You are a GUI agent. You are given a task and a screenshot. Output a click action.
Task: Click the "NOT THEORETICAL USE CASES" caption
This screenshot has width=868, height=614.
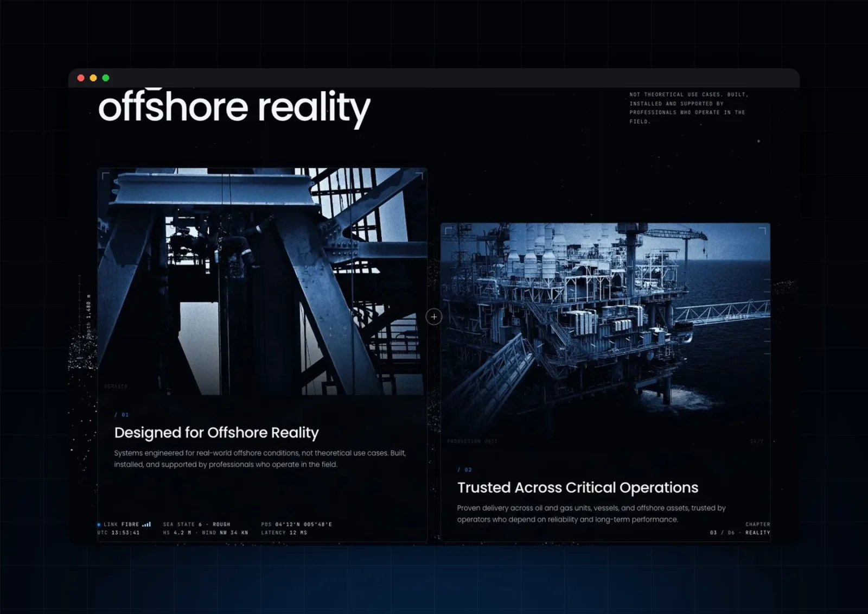click(688, 108)
